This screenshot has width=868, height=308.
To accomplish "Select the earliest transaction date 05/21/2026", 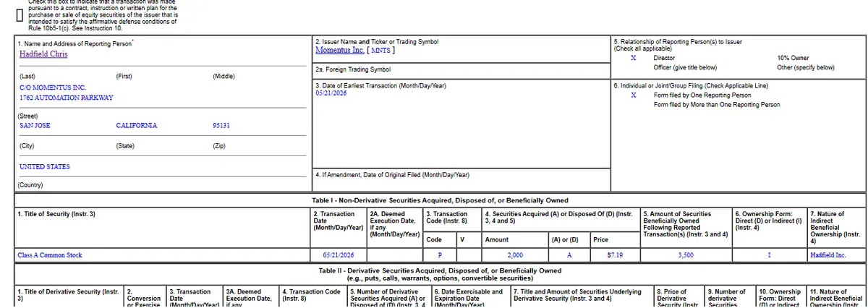I will pos(331,93).
